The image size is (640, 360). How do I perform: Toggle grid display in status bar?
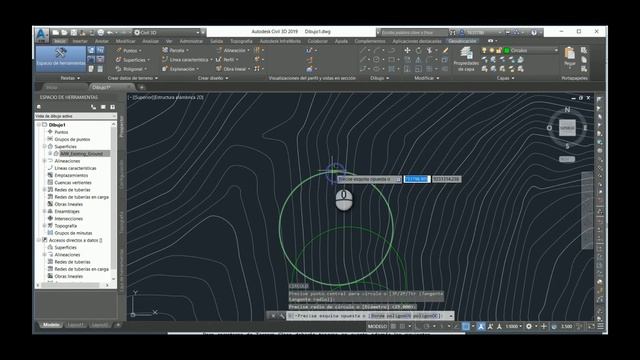coord(393,327)
